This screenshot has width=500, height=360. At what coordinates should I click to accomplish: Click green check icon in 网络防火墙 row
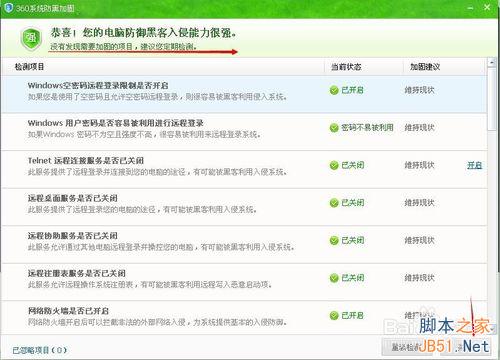(x=334, y=316)
